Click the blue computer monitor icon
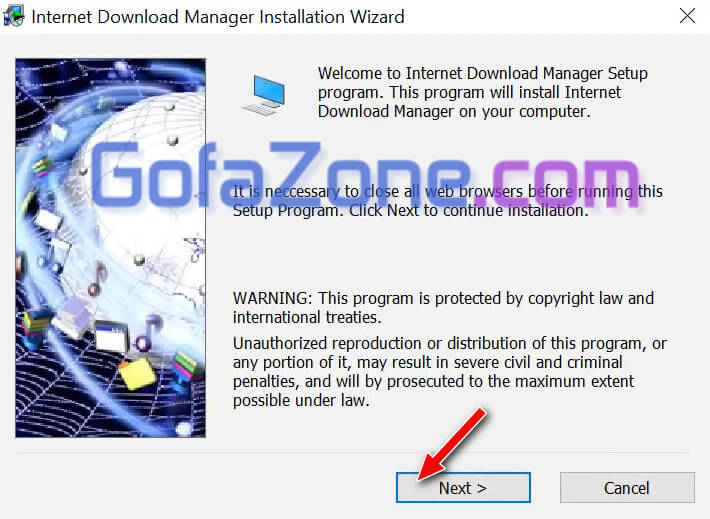This screenshot has height=519, width=710. click(265, 95)
